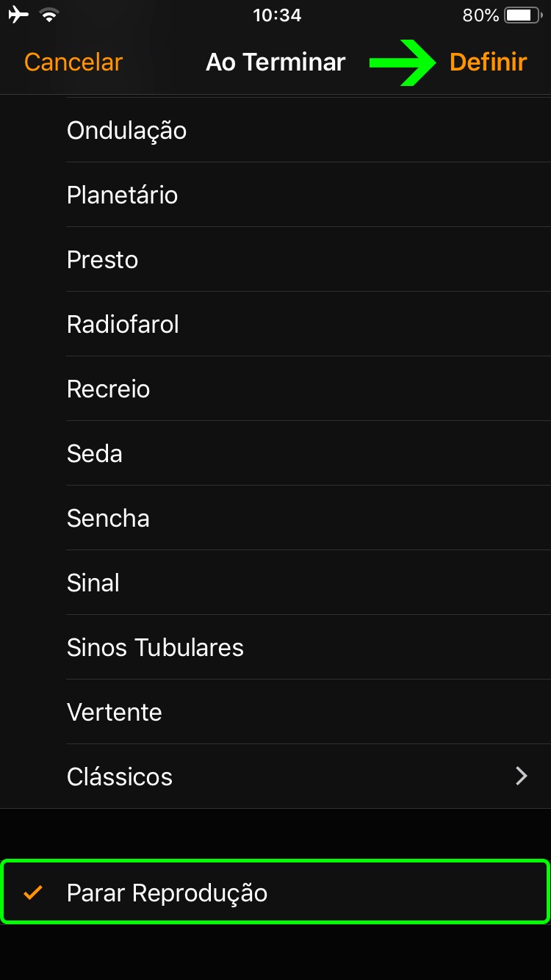The width and height of the screenshot is (551, 980).
Task: Select the Radiofarol tone
Action: [x=123, y=325]
